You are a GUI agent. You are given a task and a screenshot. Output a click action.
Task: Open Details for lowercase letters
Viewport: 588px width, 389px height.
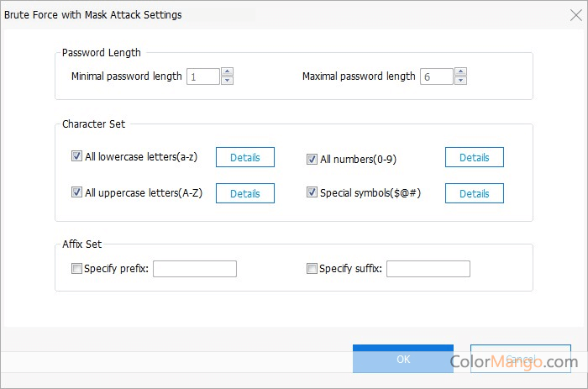tap(245, 157)
